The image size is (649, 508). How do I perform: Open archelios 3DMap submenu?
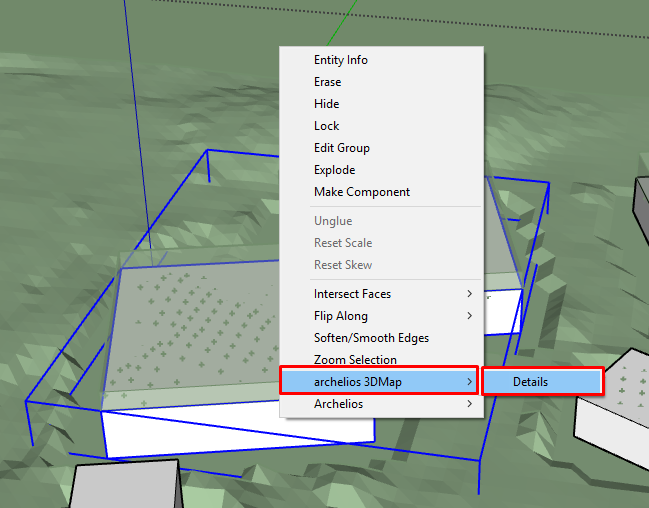click(379, 381)
